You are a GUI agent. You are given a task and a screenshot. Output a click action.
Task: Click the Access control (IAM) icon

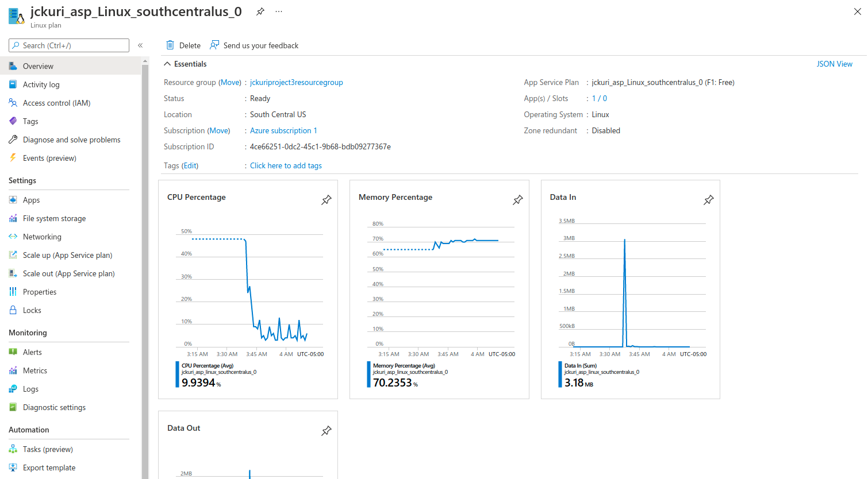(x=13, y=103)
